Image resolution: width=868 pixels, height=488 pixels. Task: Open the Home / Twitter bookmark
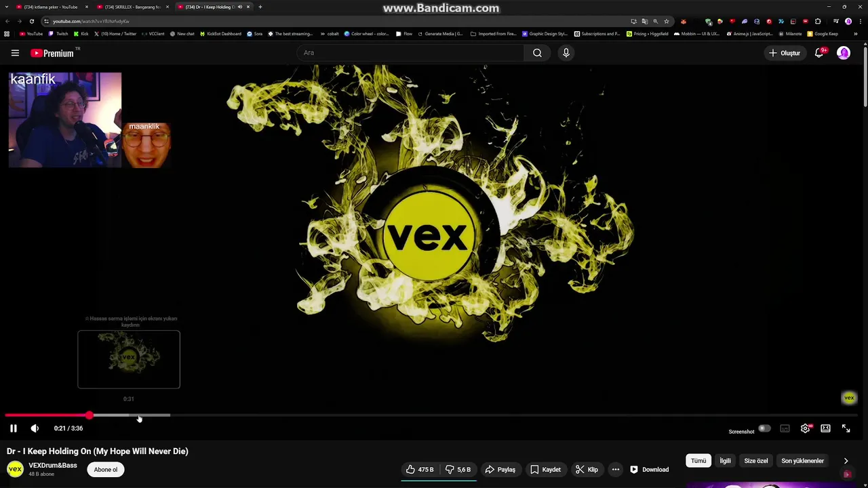(x=115, y=33)
